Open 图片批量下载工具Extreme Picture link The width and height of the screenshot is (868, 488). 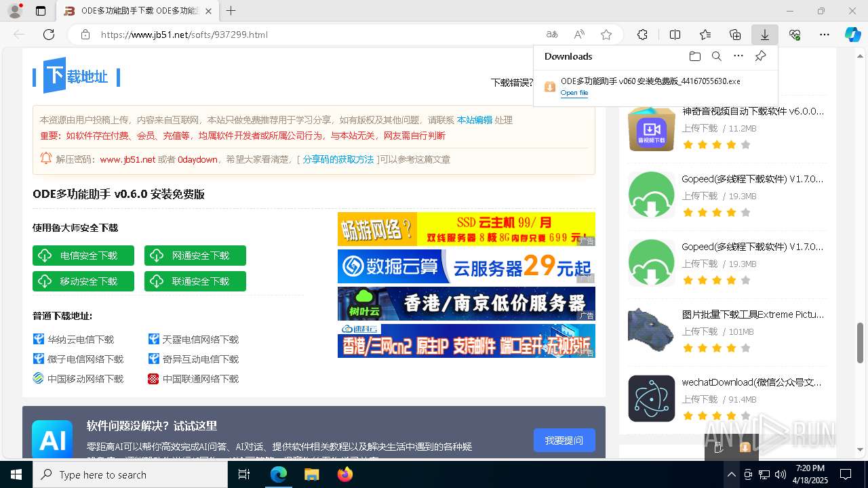[x=753, y=314]
